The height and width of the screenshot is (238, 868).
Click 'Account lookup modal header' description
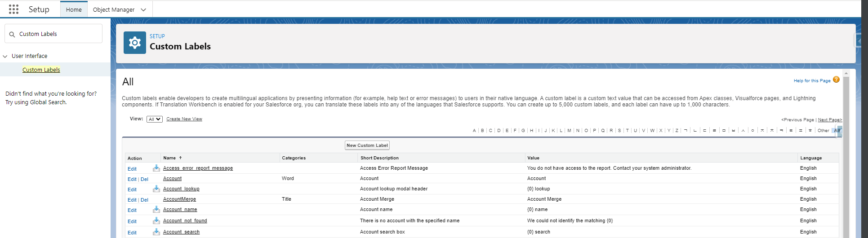tap(394, 189)
